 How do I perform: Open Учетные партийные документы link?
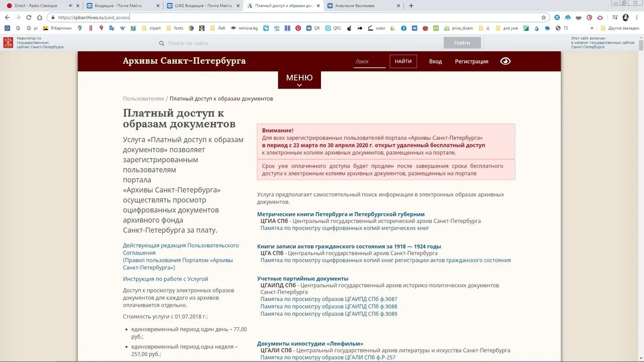302,279
